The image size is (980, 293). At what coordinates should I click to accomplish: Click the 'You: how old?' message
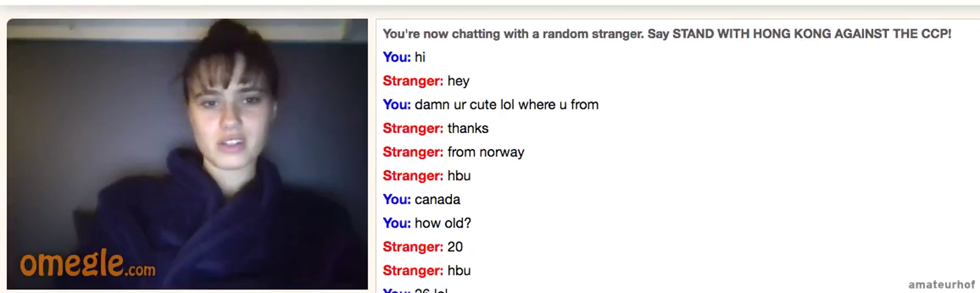[427, 223]
